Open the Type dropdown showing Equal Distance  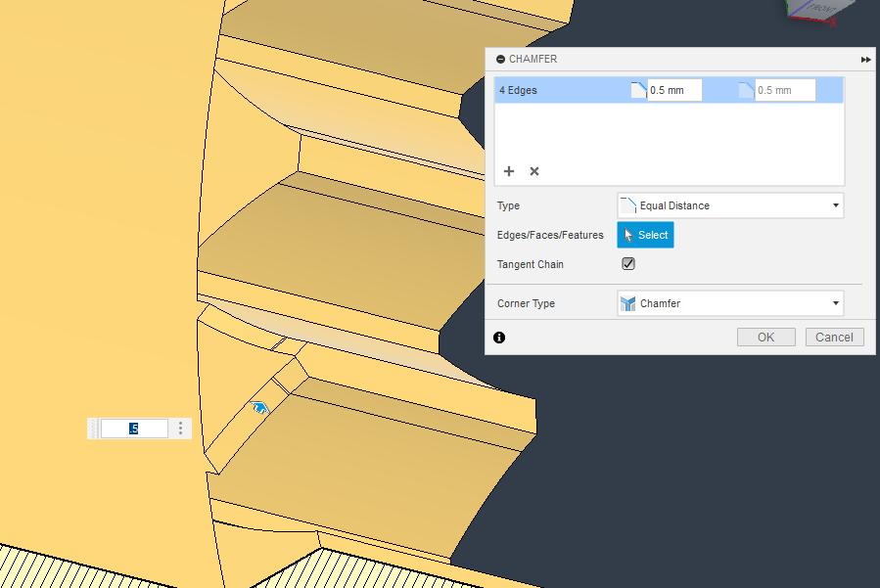[x=729, y=205]
